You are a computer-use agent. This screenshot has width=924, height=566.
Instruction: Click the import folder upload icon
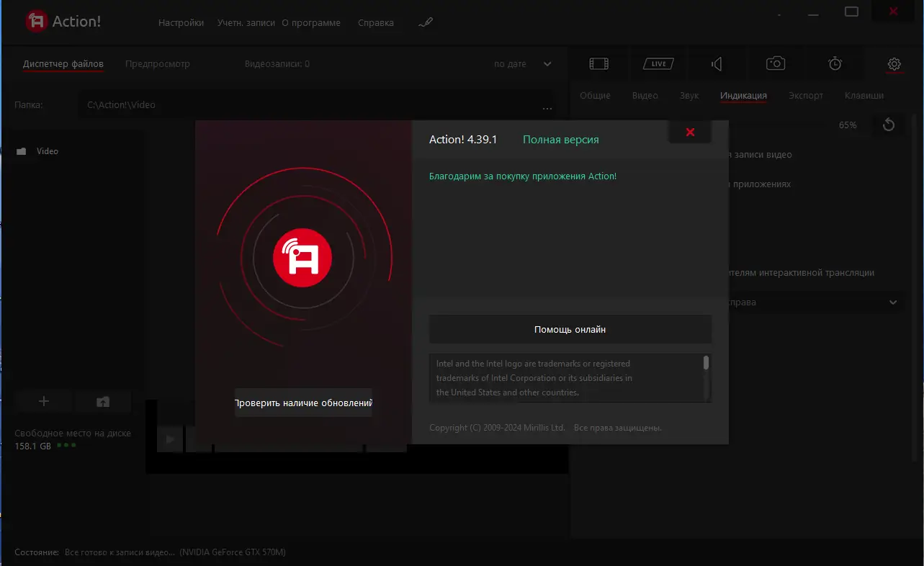103,401
